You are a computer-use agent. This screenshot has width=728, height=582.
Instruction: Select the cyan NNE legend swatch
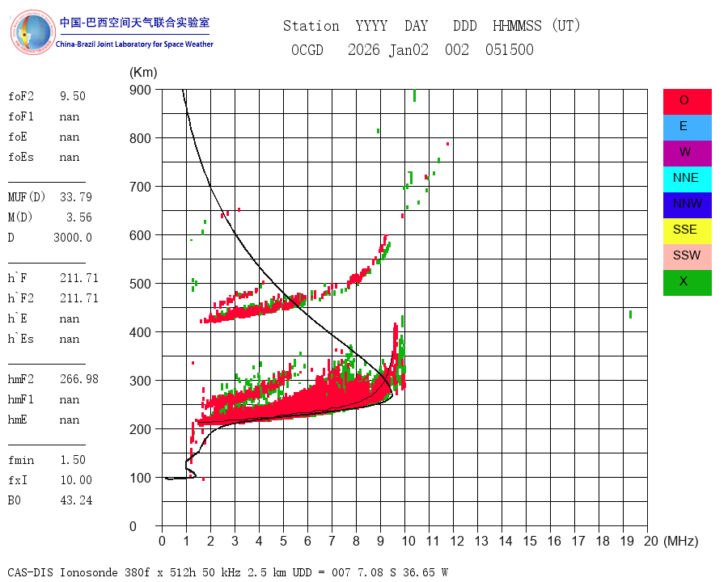tap(687, 179)
